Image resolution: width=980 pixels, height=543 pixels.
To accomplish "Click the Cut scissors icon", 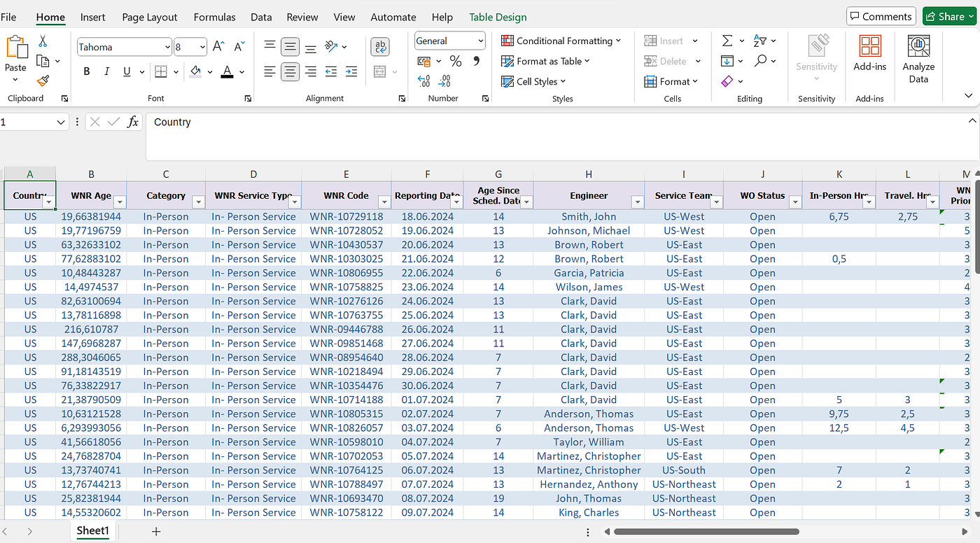I will tap(43, 41).
